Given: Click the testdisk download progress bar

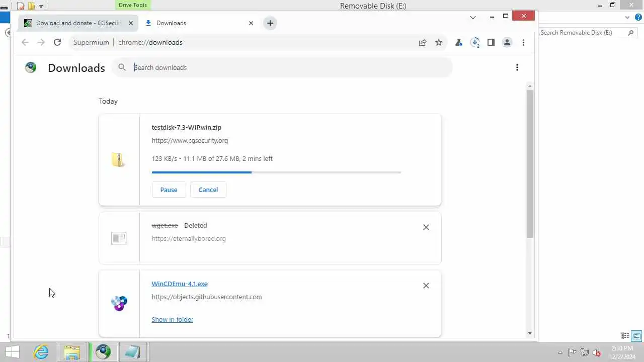Looking at the screenshot, I should pos(276,172).
